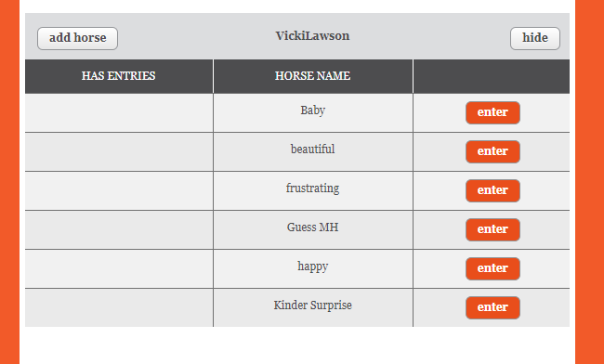Image resolution: width=604 pixels, height=364 pixels.
Task: Click enter for horse beautiful
Action: click(492, 151)
